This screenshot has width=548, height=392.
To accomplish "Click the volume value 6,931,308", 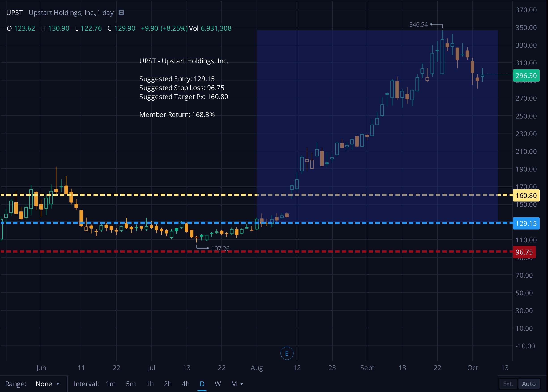I will (x=216, y=28).
